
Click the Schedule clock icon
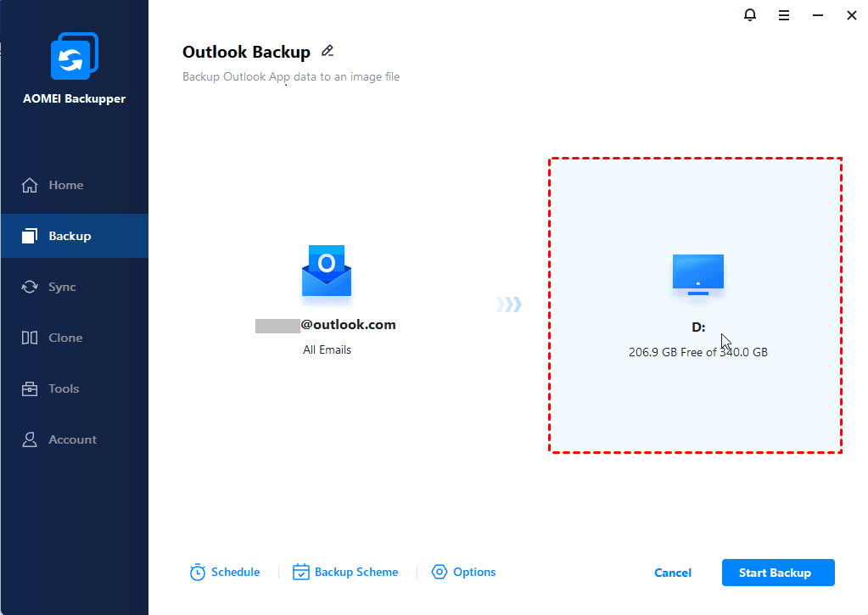coord(198,573)
